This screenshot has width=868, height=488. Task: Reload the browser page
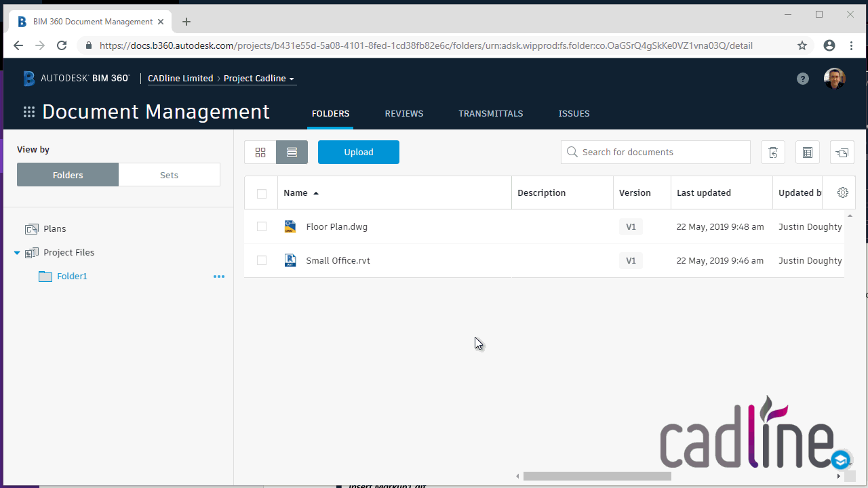click(x=62, y=45)
